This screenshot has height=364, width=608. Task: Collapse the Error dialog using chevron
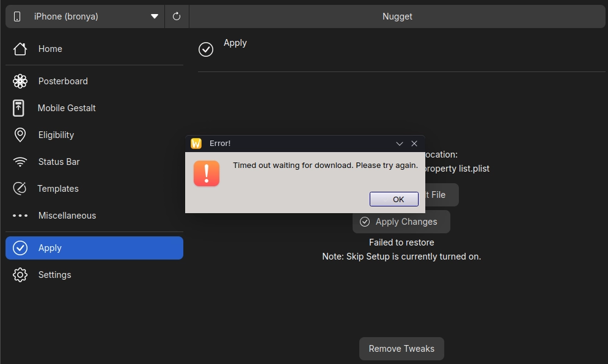(x=400, y=144)
